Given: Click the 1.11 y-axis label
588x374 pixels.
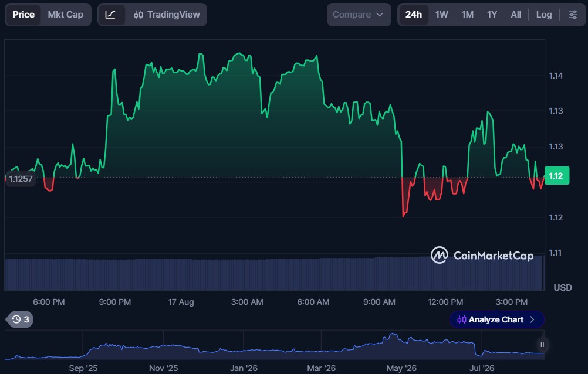Looking at the screenshot, I should (x=556, y=253).
